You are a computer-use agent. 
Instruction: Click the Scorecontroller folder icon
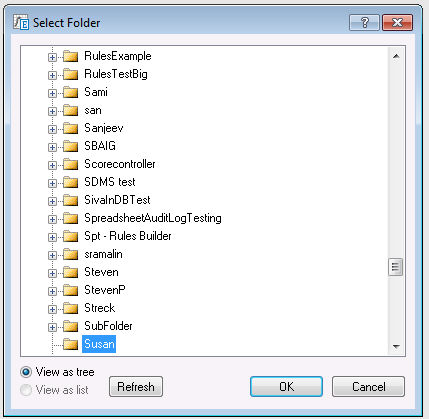70,164
